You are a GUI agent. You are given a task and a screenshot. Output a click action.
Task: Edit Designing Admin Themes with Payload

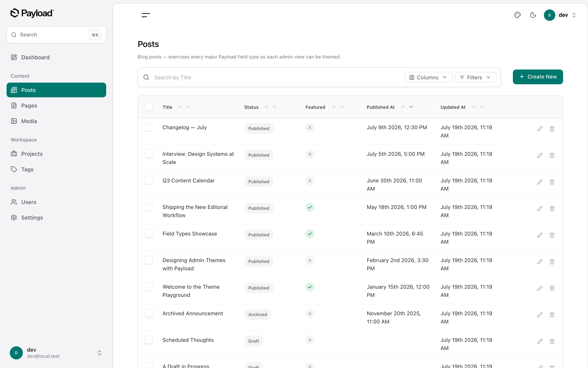(540, 262)
